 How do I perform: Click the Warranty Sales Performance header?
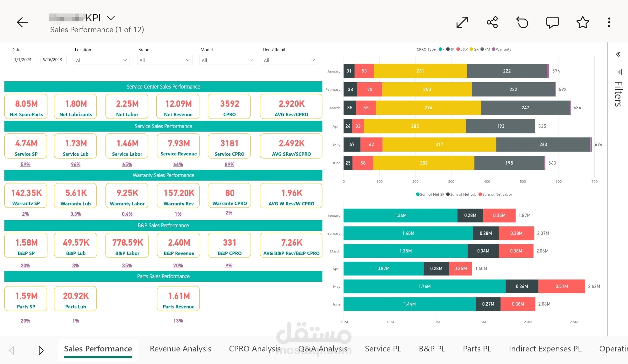(x=163, y=175)
